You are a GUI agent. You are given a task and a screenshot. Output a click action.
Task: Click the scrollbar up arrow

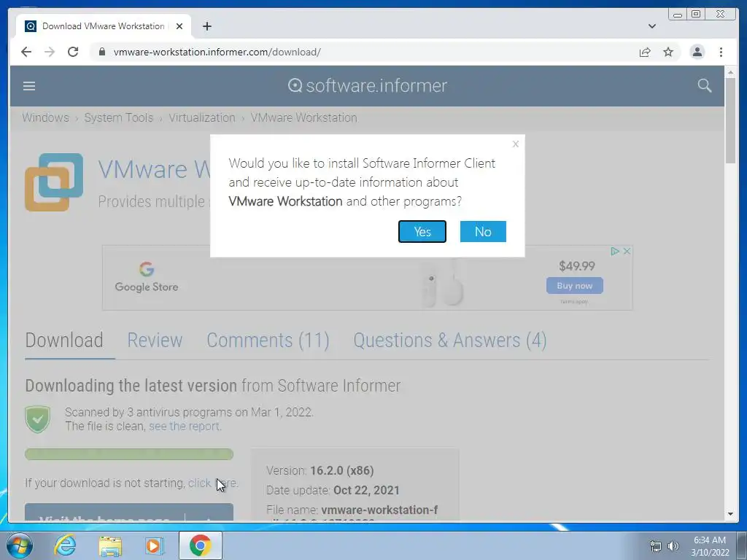click(x=730, y=72)
